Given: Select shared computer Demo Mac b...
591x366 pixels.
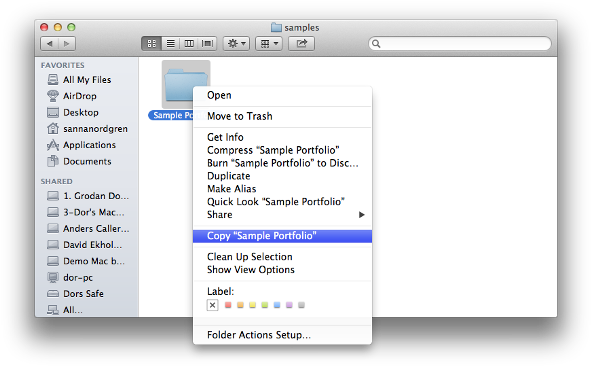Looking at the screenshot, I should 86,261.
